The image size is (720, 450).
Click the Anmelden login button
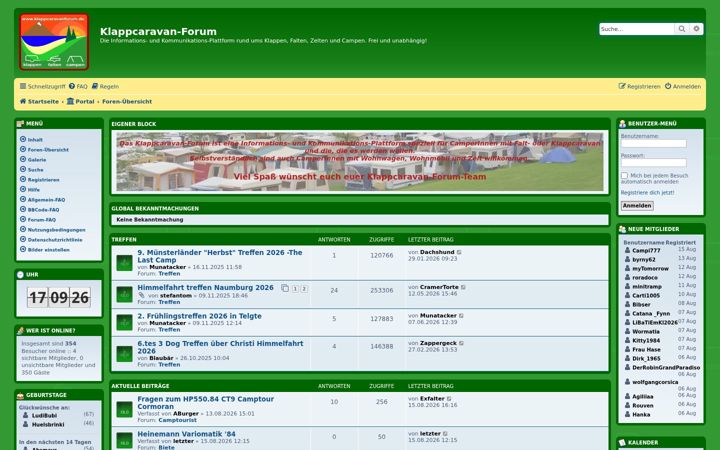[x=637, y=206]
